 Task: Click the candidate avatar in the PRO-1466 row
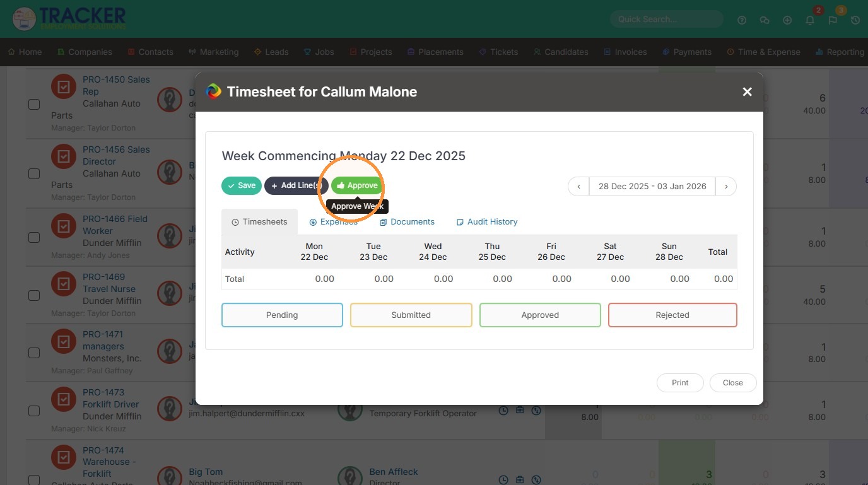[170, 235]
